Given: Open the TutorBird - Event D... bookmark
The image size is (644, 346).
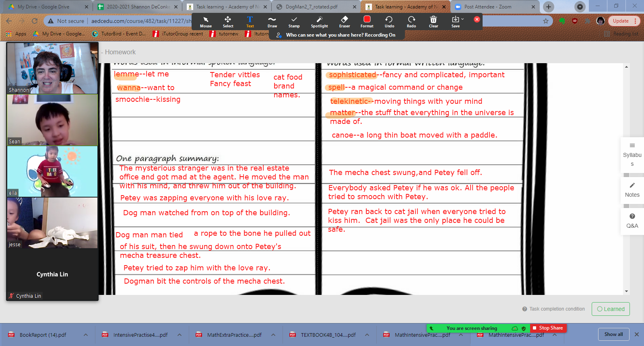Looking at the screenshot, I should (119, 34).
